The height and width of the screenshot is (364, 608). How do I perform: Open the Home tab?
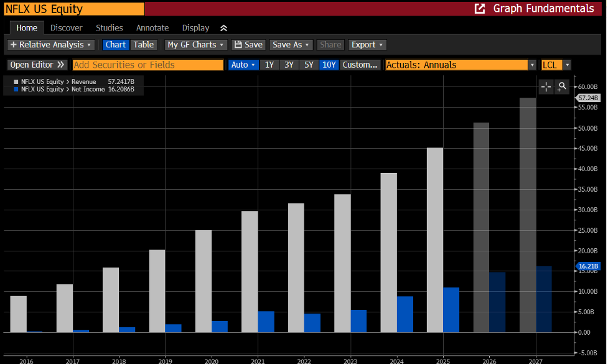(27, 28)
